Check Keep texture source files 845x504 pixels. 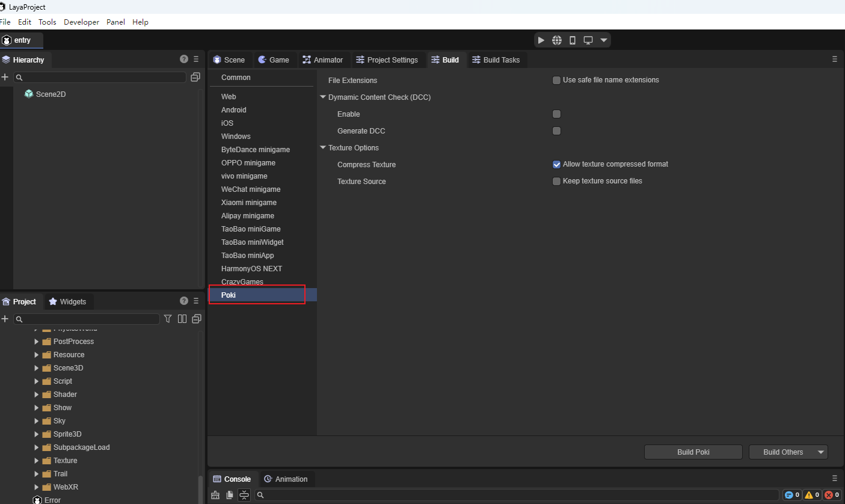click(x=556, y=181)
